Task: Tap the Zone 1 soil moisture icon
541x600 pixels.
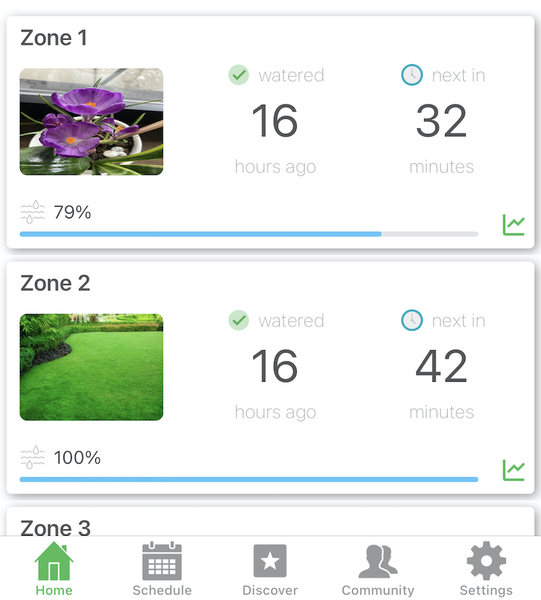Action: point(32,212)
